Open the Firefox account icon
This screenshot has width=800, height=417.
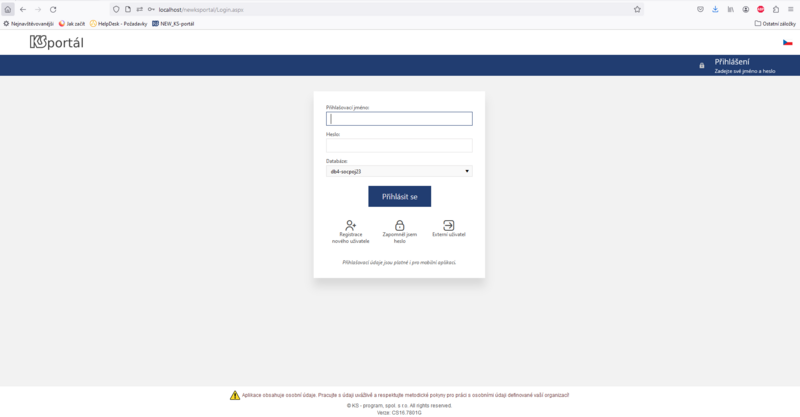point(746,9)
